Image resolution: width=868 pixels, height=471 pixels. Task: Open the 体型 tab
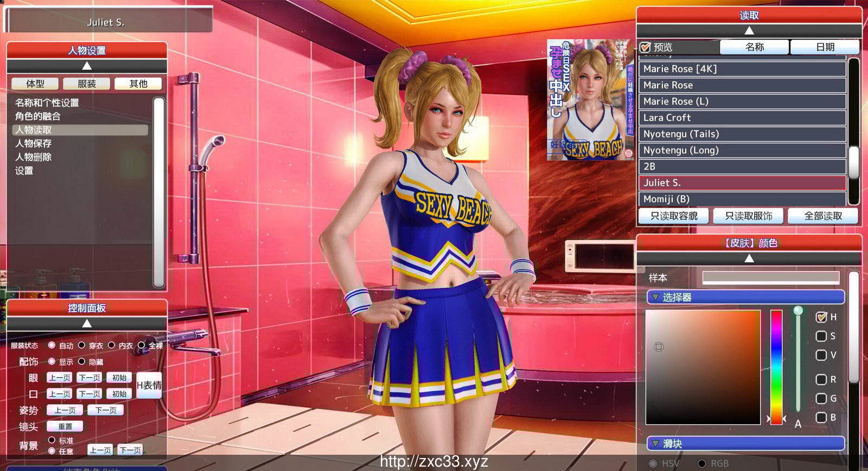coord(35,83)
